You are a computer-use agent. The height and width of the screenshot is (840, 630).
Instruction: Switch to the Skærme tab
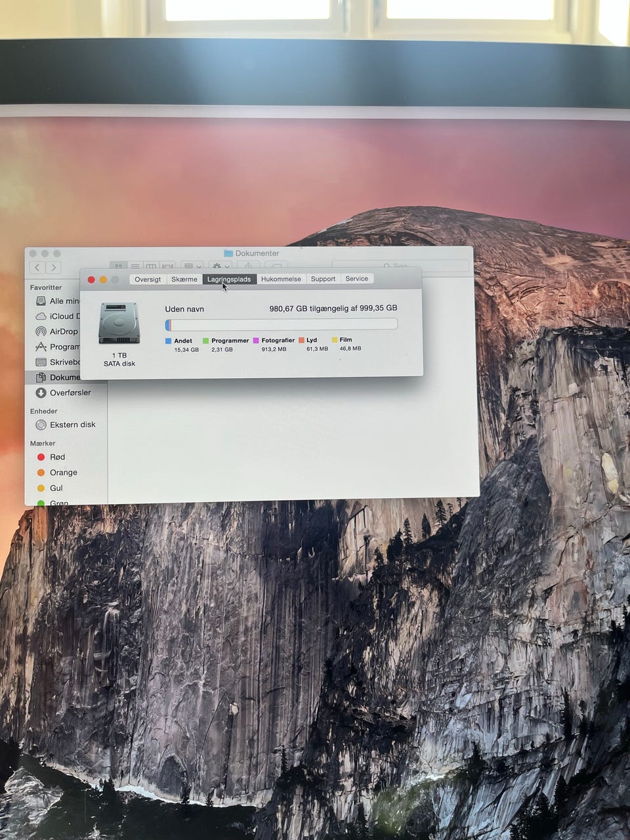184,279
